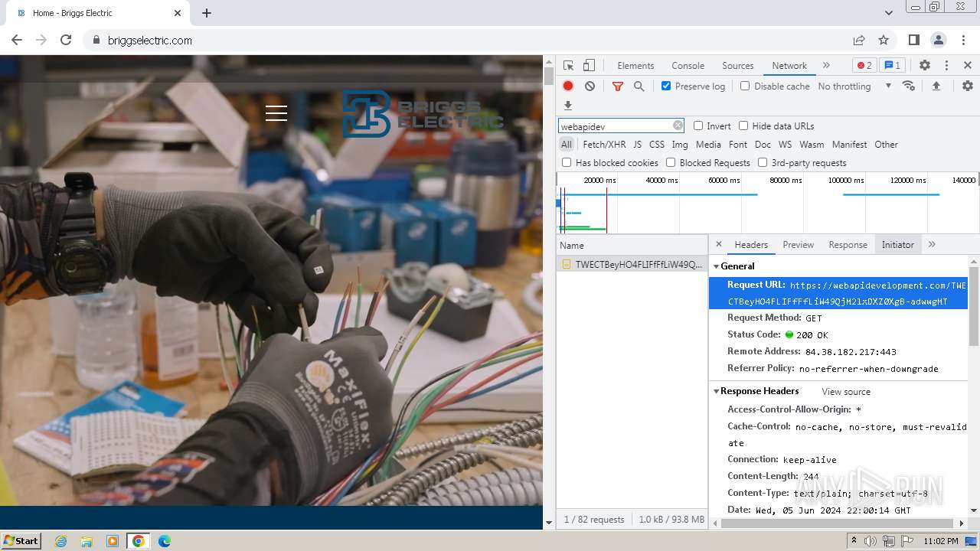The height and width of the screenshot is (551, 980).
Task: Toggle the device toolbar icon
Action: point(589,66)
